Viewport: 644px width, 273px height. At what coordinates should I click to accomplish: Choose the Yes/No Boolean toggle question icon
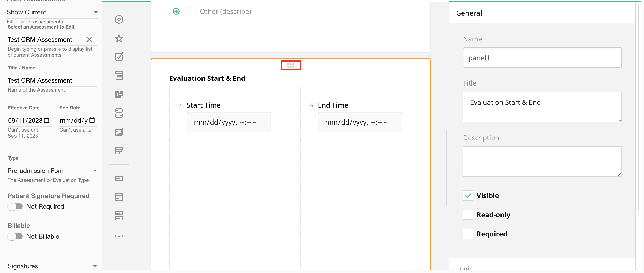point(119,113)
